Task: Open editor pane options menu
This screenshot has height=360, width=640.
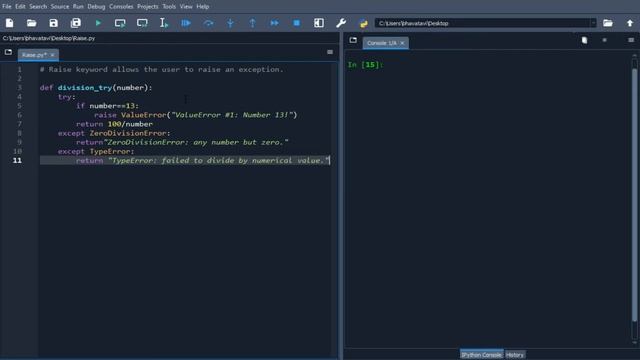Action: point(330,52)
